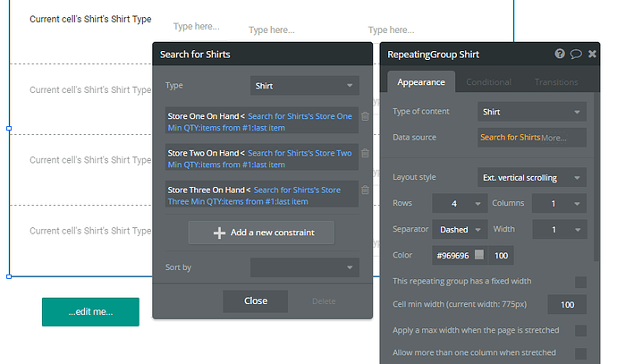
Task: Open the search Type dropdown showing Shirt
Action: [304, 86]
